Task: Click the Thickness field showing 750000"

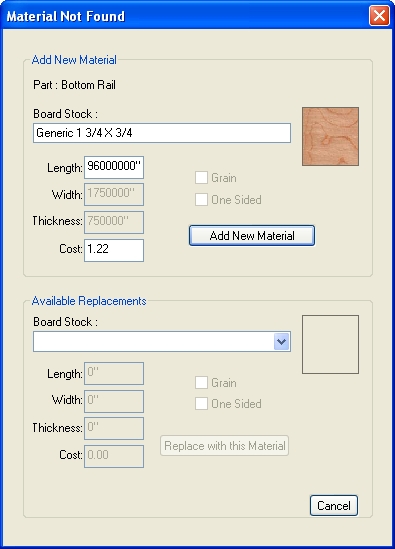Action: [114, 222]
